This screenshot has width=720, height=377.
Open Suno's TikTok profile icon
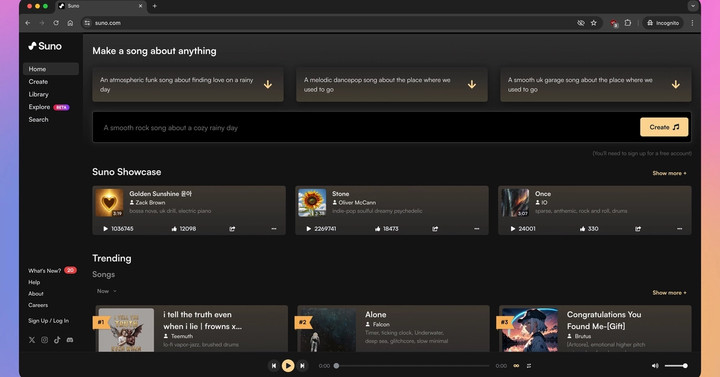click(57, 340)
